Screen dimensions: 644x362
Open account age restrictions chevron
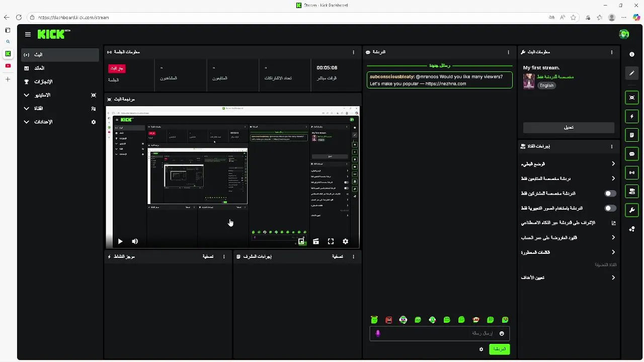[613, 237]
